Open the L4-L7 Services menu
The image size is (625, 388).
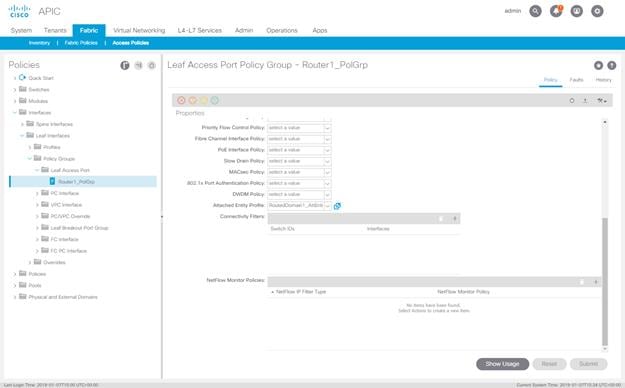200,30
